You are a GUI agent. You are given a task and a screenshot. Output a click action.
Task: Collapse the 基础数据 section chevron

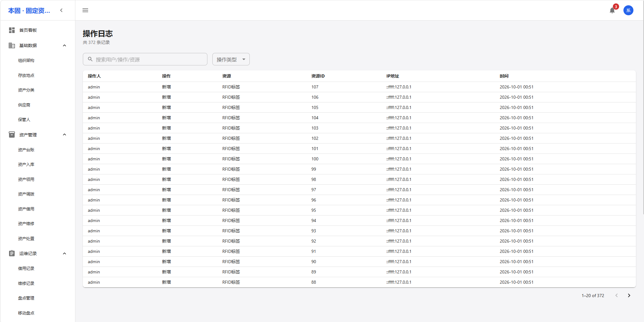(64, 45)
